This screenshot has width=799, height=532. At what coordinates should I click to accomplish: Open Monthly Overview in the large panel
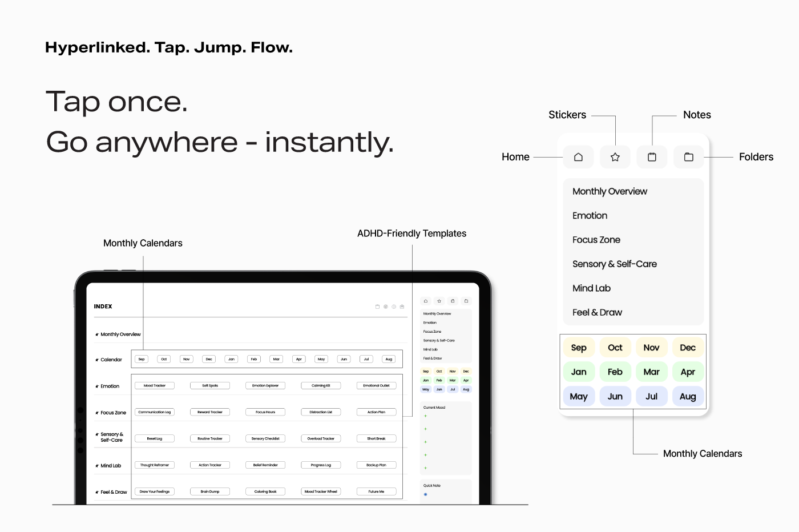pyautogui.click(x=610, y=191)
